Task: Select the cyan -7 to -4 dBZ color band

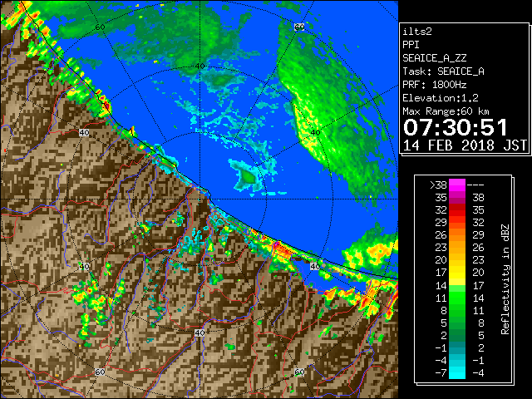Action: click(x=457, y=373)
